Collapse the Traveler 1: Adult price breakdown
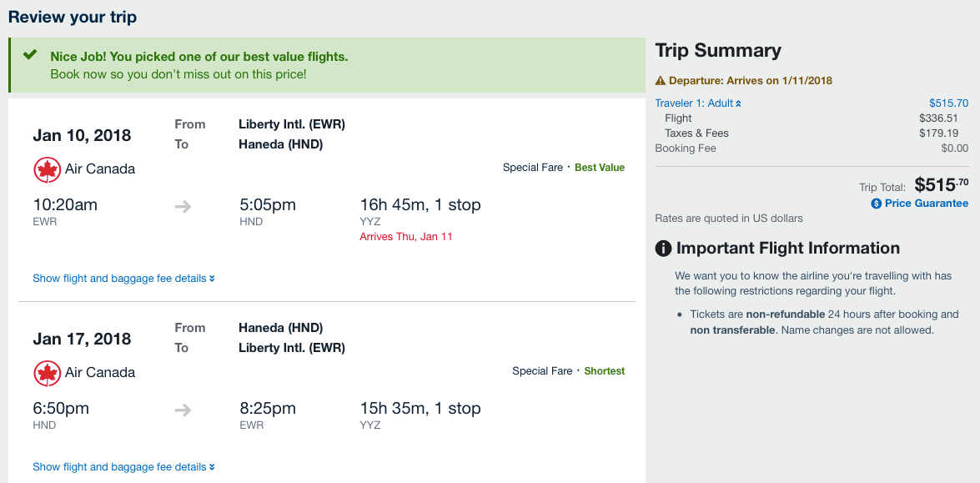 coord(698,103)
